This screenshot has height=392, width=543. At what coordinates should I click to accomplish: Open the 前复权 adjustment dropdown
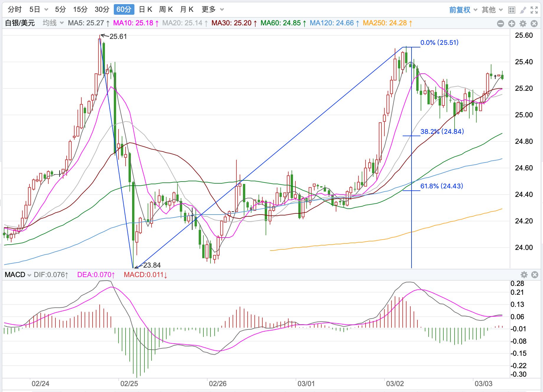(x=463, y=10)
